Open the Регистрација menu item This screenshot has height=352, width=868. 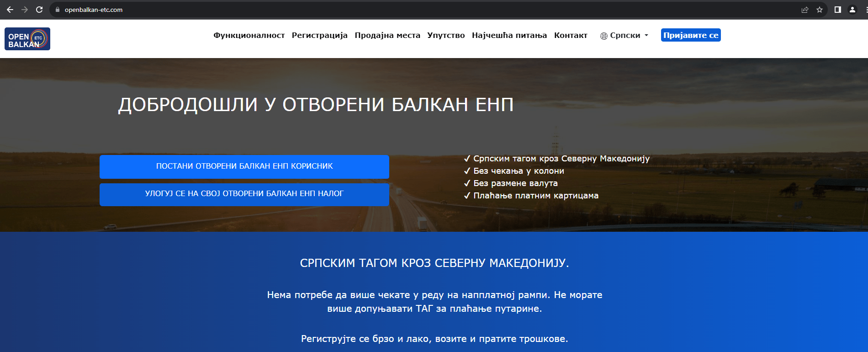[x=320, y=35]
